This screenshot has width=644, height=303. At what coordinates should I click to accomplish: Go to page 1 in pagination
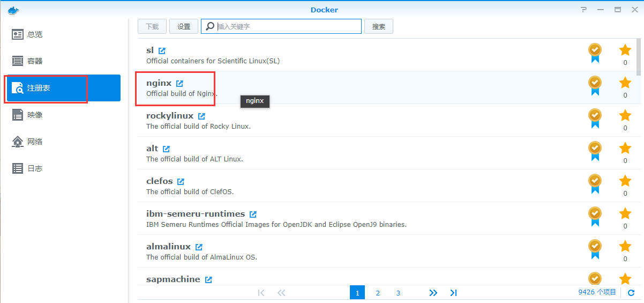(x=357, y=293)
